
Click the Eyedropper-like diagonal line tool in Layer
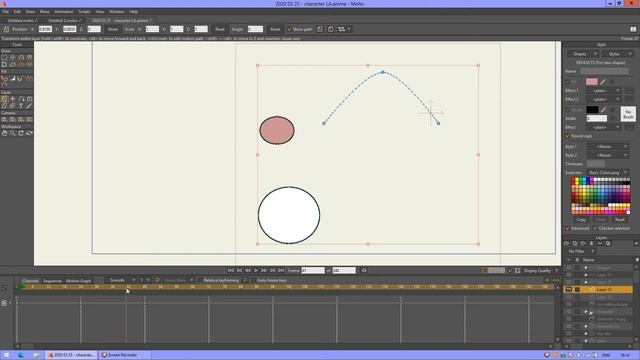point(29,106)
